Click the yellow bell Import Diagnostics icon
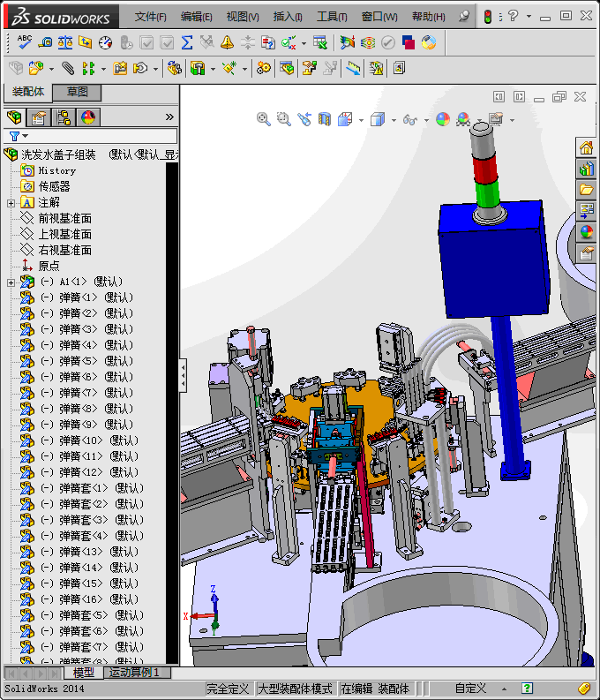Screen dimensions: 600x700 (228, 42)
